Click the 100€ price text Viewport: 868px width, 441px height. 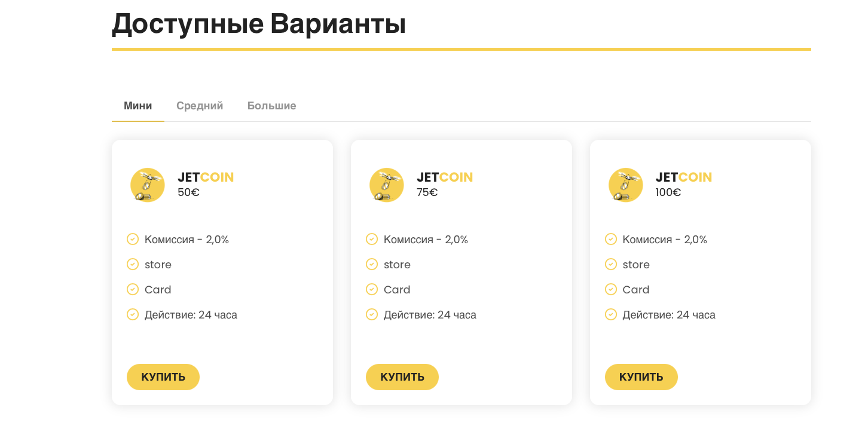point(668,192)
